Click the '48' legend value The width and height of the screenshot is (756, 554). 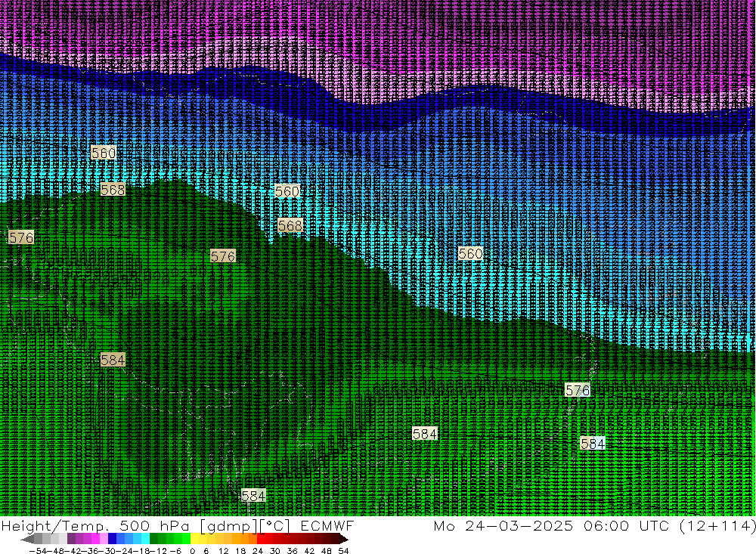tap(327, 551)
